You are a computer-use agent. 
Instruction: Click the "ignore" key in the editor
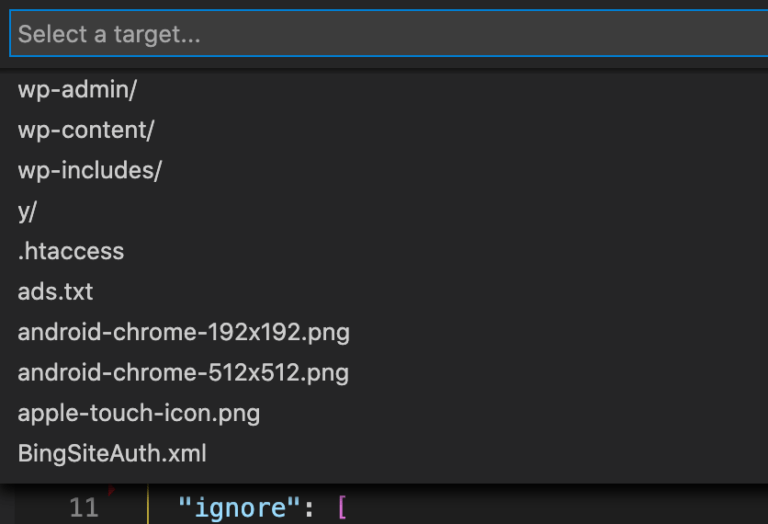click(x=236, y=507)
